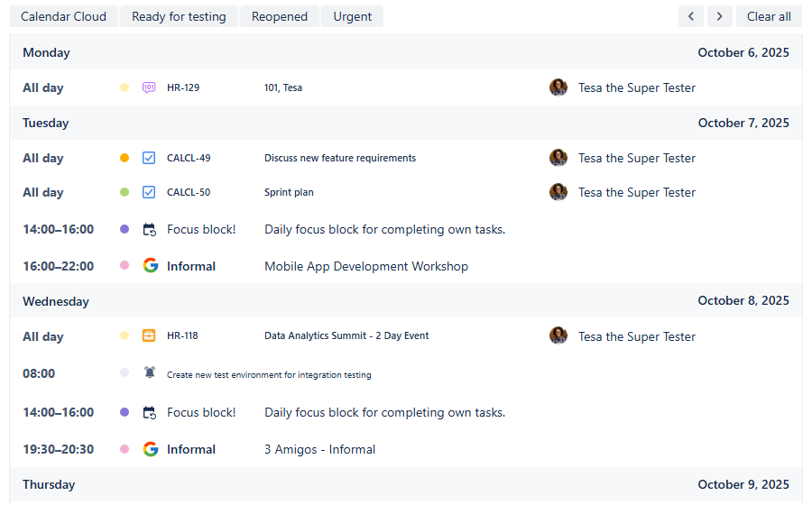Click the Google icon for 3 Amigos event
812x505 pixels.
point(150,449)
